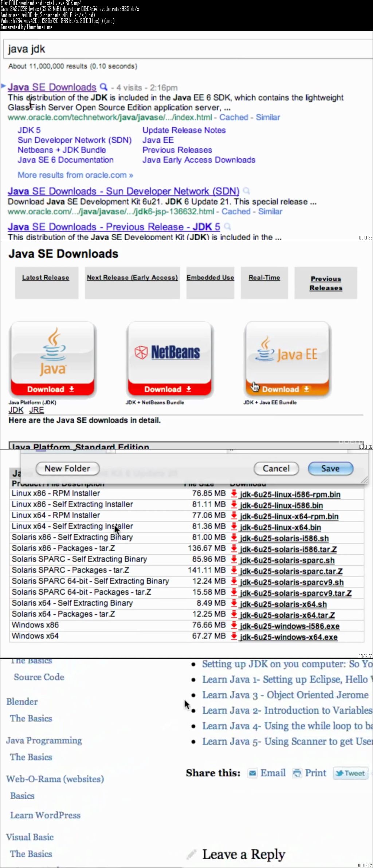Screen dimensions: 373x868
Task: Click the red download arrow for jdk-6u25-windows-i586.exe
Action: (234, 625)
